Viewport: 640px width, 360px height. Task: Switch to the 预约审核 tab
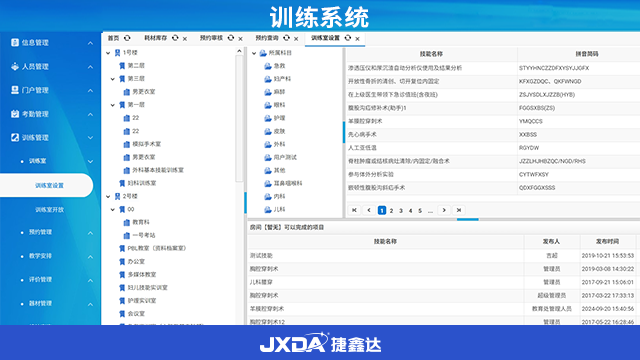(x=211, y=38)
